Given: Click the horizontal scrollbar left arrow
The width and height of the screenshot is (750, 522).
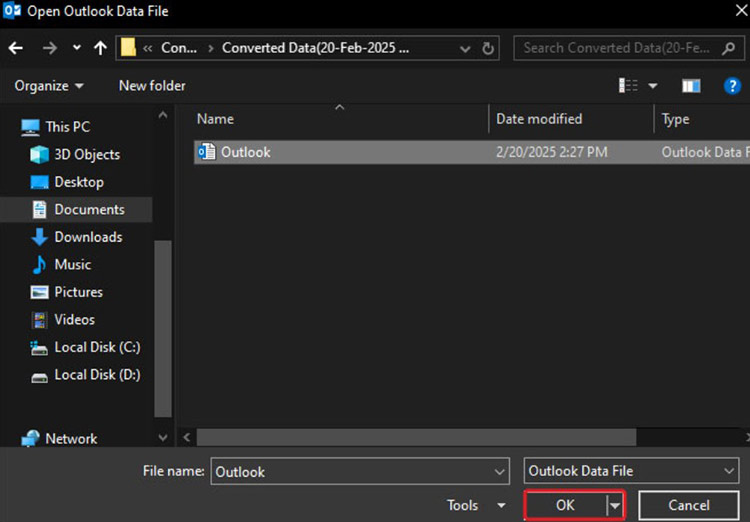Looking at the screenshot, I should pyautogui.click(x=187, y=437).
